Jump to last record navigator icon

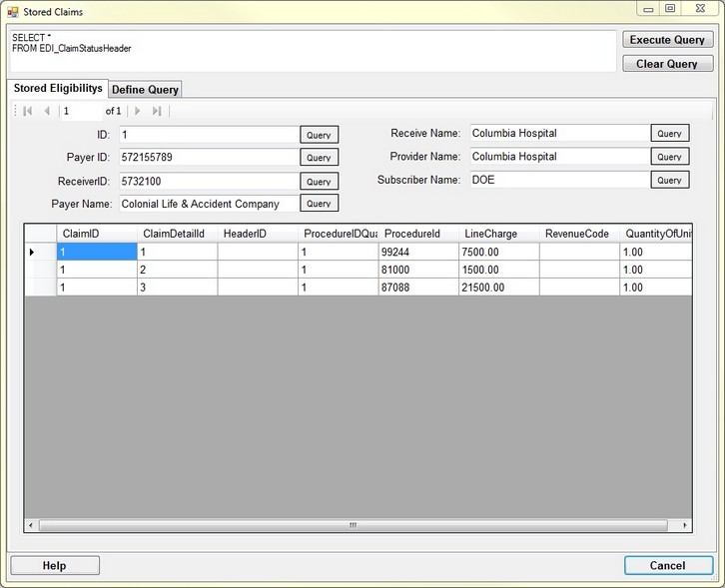point(157,111)
